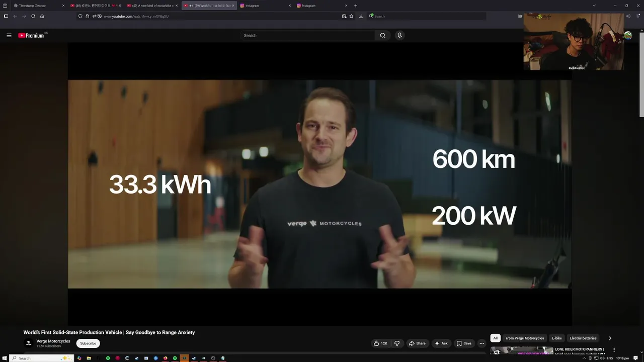Click the youtube.com address bar URL

click(x=136, y=16)
